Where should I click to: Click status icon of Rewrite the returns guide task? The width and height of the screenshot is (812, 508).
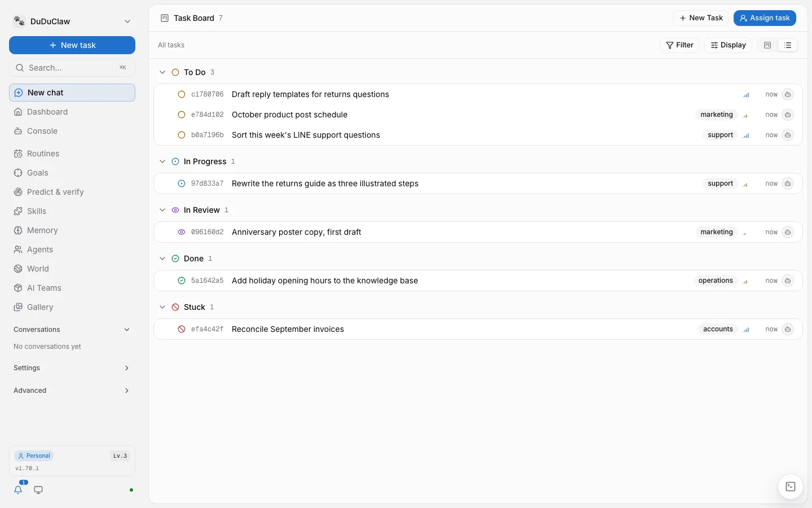182,183
